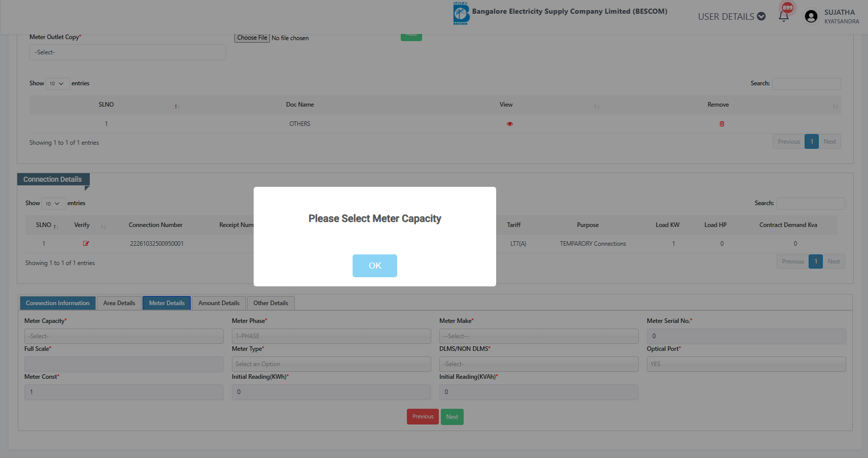Open the user profile avatar icon
868x458 pixels.
coord(811,16)
